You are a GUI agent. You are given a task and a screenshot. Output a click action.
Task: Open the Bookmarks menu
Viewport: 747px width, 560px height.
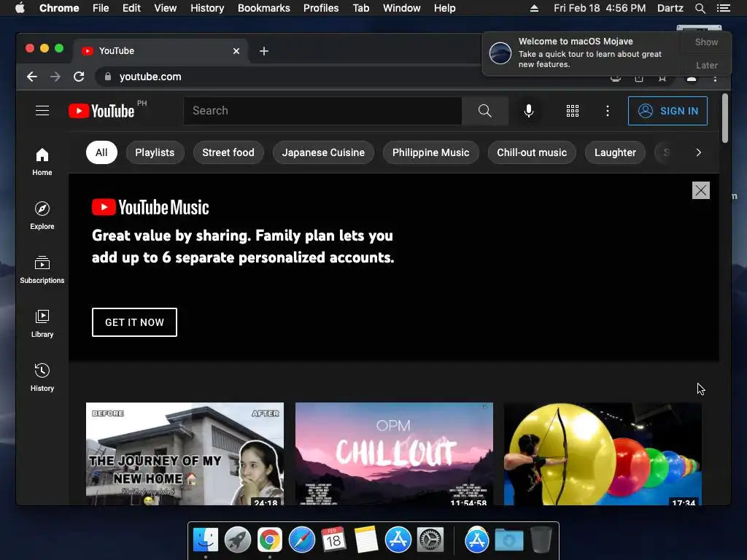(264, 8)
